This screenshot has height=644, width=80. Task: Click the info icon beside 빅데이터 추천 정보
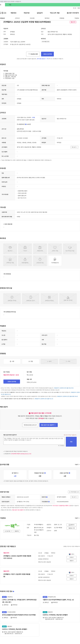point(13,592)
